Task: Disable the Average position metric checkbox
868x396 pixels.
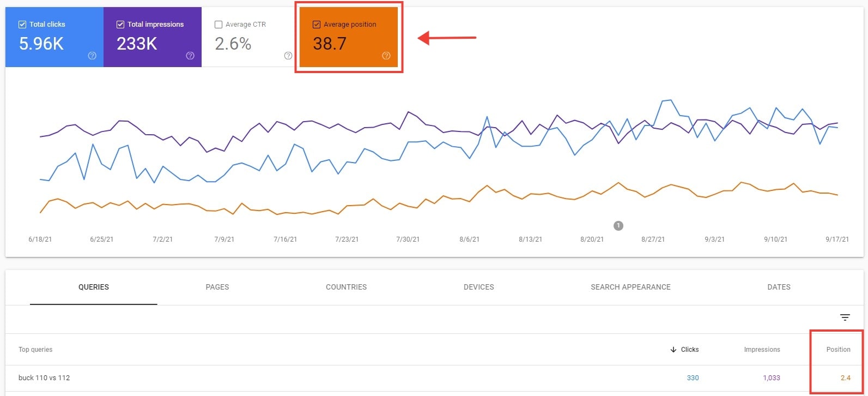Action: 317,24
